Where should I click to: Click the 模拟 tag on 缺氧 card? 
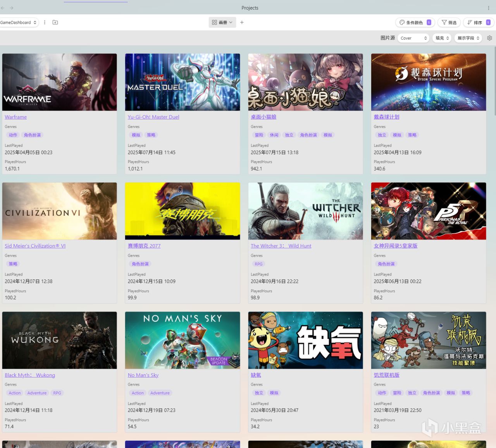click(x=274, y=393)
